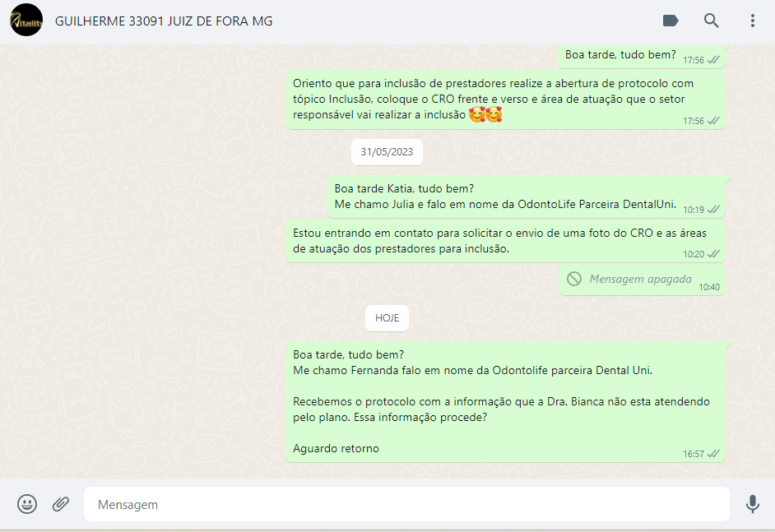Click read receipt checkmarks of 16:57 message
This screenshot has height=532, width=775.
point(714,453)
